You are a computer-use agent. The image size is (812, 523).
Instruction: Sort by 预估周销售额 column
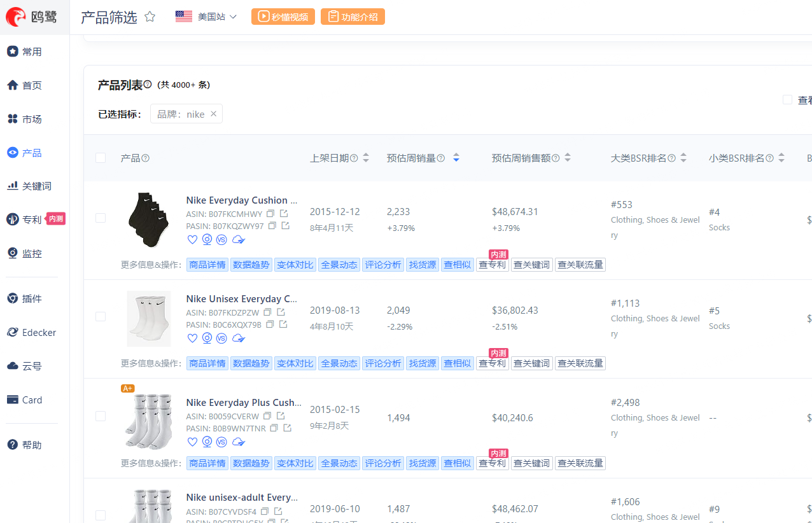tap(568, 158)
